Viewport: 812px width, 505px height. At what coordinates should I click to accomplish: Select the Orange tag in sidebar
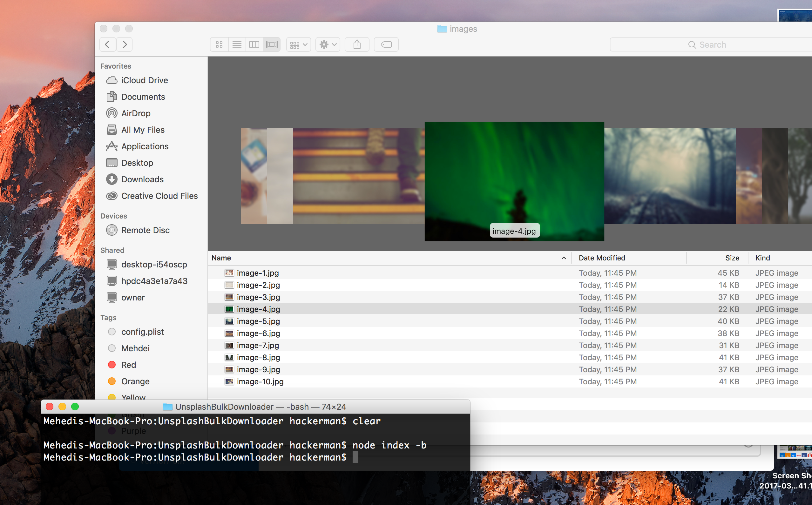coord(135,381)
